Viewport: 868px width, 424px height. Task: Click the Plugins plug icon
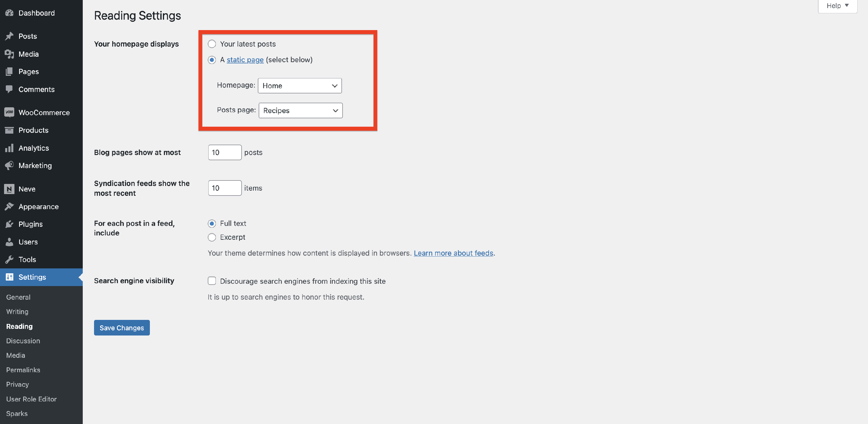click(x=9, y=224)
